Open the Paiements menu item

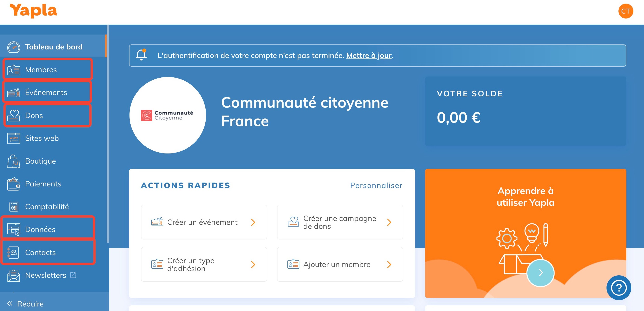pos(53,184)
